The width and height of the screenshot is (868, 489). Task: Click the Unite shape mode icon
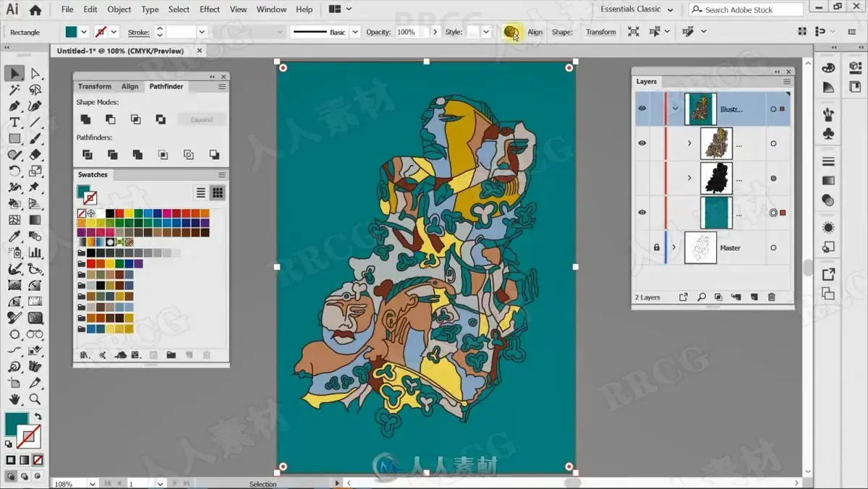point(85,119)
